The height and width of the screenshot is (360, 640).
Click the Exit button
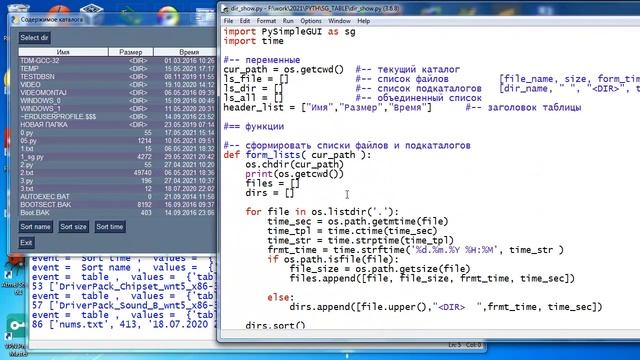[26, 243]
